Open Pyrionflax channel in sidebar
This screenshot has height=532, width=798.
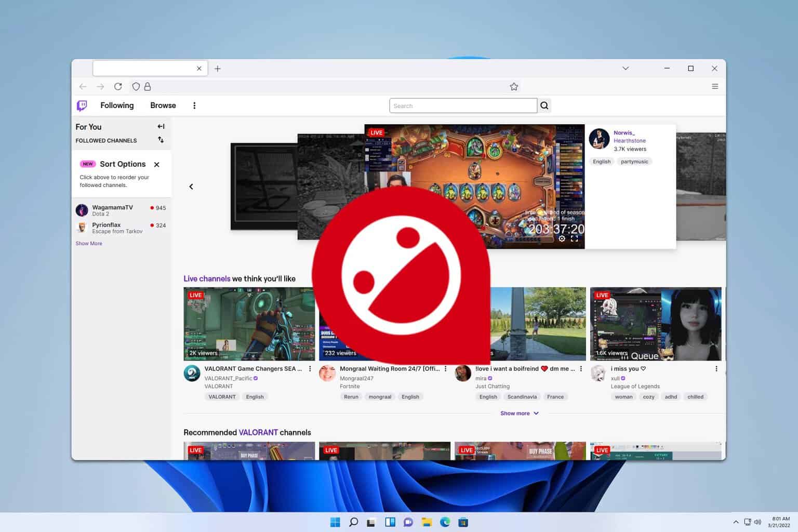click(x=121, y=228)
